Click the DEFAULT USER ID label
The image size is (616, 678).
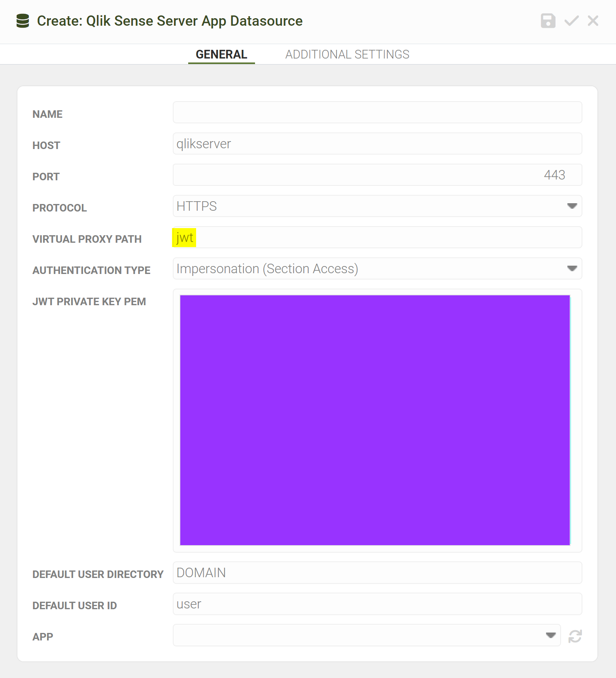pos(75,606)
